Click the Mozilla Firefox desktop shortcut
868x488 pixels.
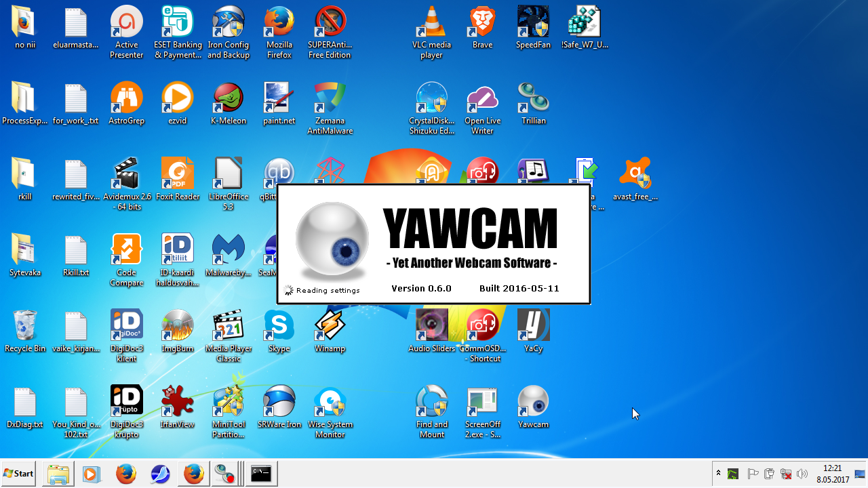279,33
